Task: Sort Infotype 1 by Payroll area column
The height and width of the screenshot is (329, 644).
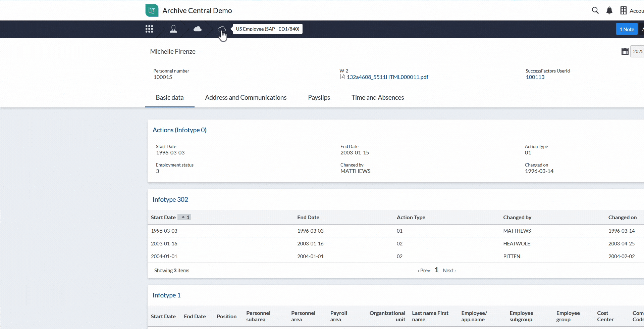Action: (x=339, y=316)
